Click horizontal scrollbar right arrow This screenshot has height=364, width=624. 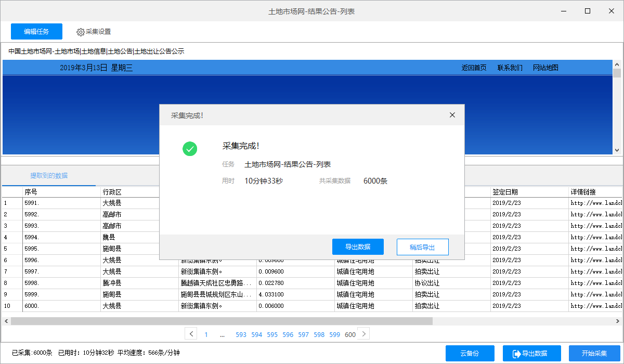click(x=618, y=321)
